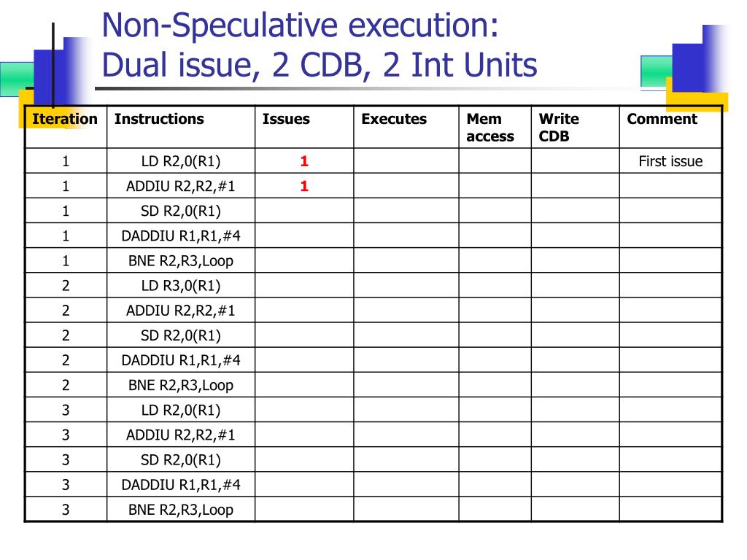747x560 pixels.
Task: Click the LD R3,0(R1) instruction cell
Action: (x=181, y=286)
